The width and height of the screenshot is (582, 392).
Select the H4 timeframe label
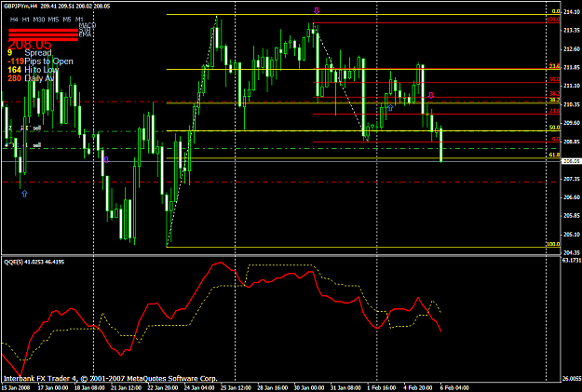pyautogui.click(x=15, y=20)
